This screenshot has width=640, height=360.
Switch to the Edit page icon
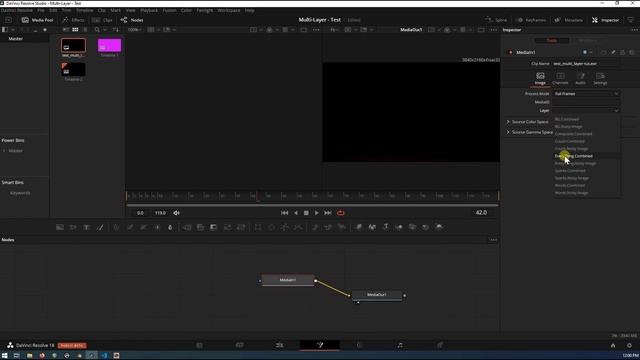[x=280, y=345]
